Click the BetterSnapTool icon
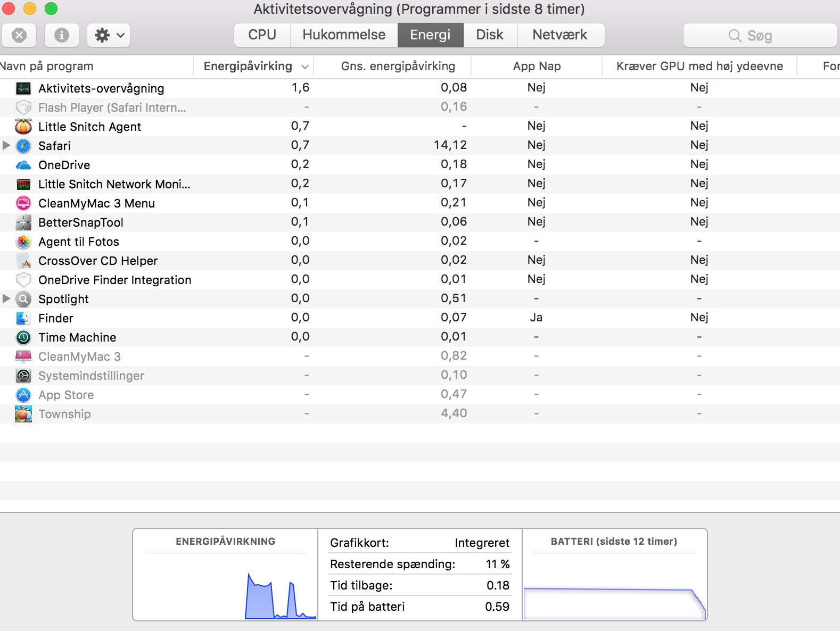Image resolution: width=840 pixels, height=631 pixels. 23,222
